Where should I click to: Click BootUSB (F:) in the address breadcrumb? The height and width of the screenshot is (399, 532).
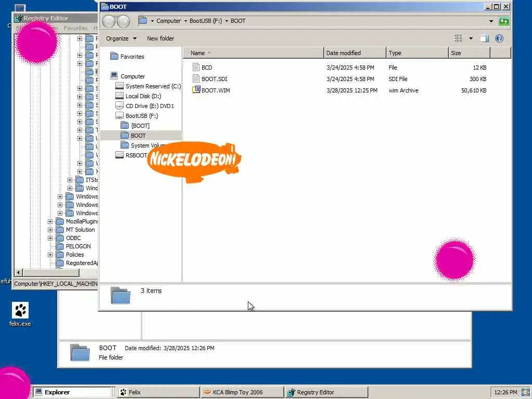point(206,21)
